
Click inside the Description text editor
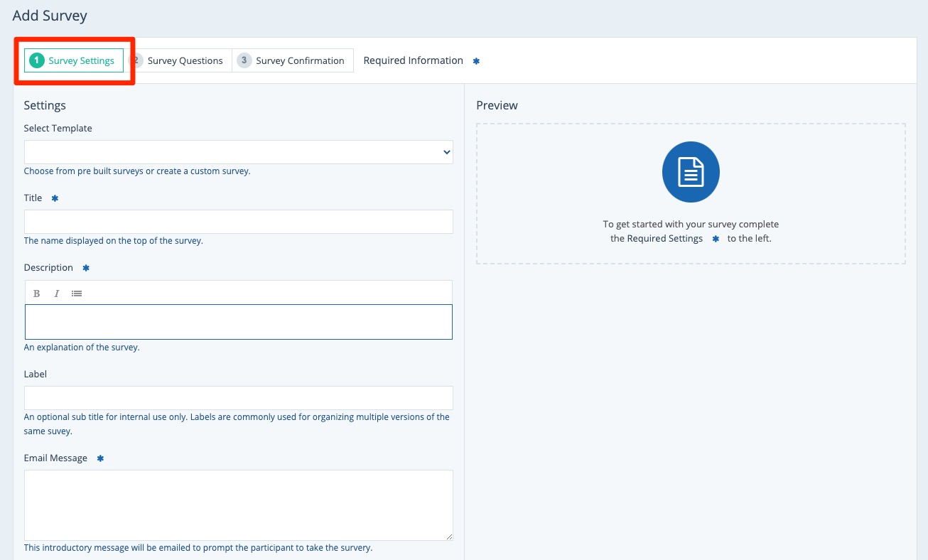238,322
